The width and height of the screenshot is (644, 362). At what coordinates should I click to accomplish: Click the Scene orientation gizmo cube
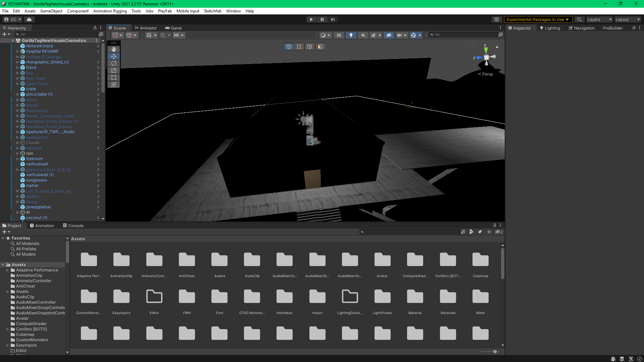486,57
